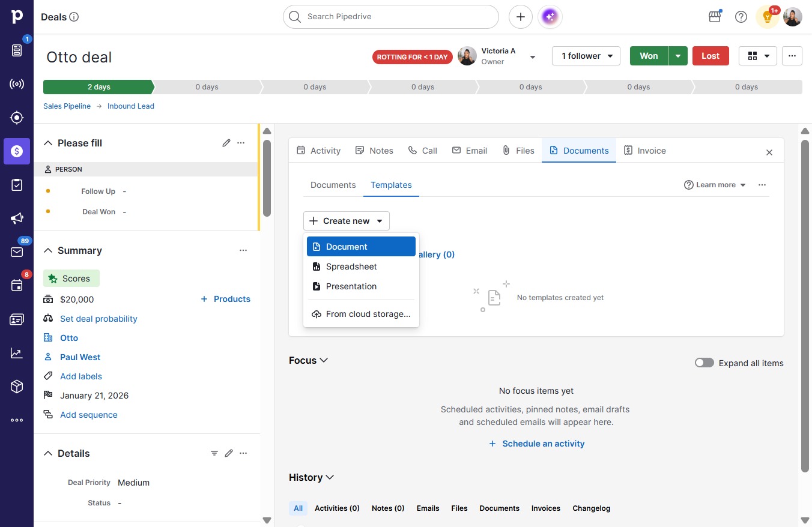
Task: Select Presentation from Create new menu
Action: [x=361, y=286]
